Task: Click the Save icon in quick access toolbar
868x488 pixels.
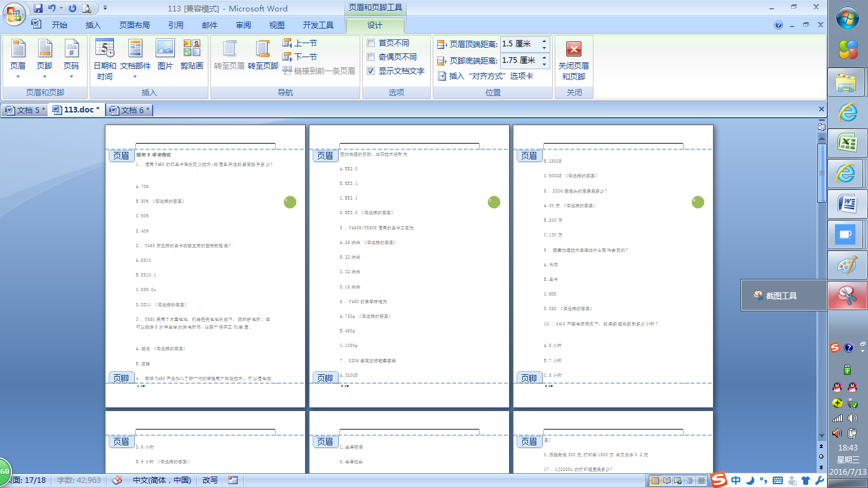Action: (38, 8)
